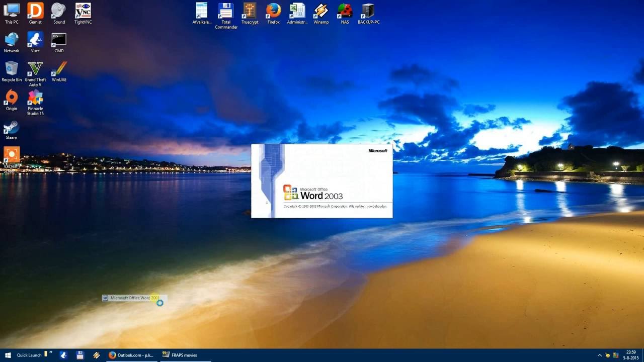The height and width of the screenshot is (362, 644).
Task: Launch the Firefox desktop shortcut
Action: pos(273,14)
